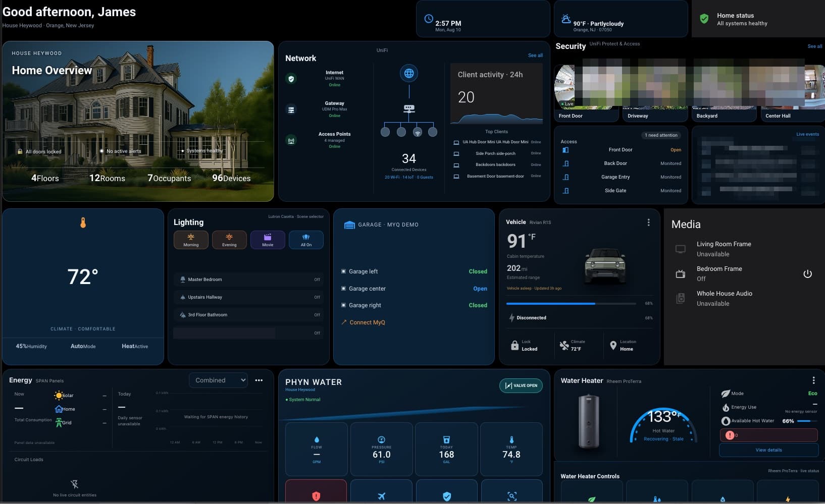Click the Front Door access row showing Open
Image resolution: width=825 pixels, height=504 pixels.
pos(621,150)
